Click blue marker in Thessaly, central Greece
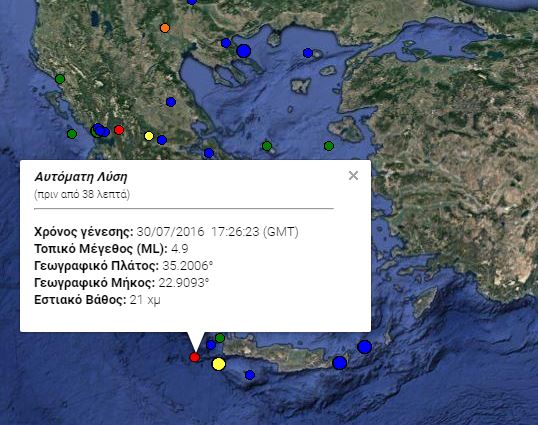This screenshot has height=425, width=538. coord(171,102)
